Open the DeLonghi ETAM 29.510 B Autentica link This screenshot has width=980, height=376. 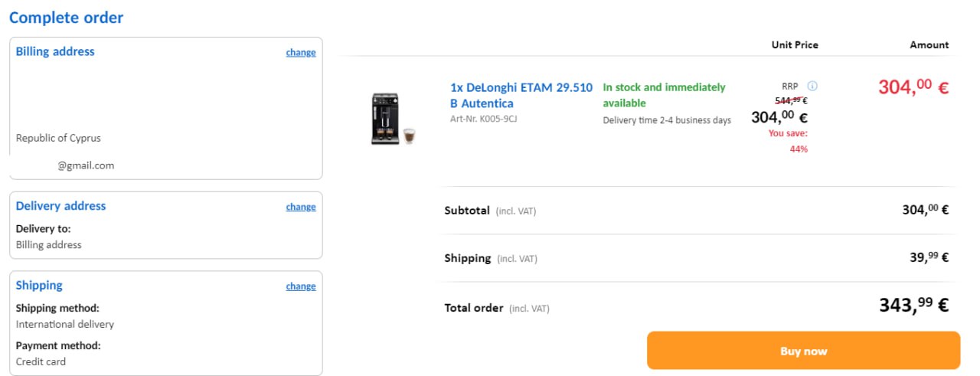click(x=521, y=95)
